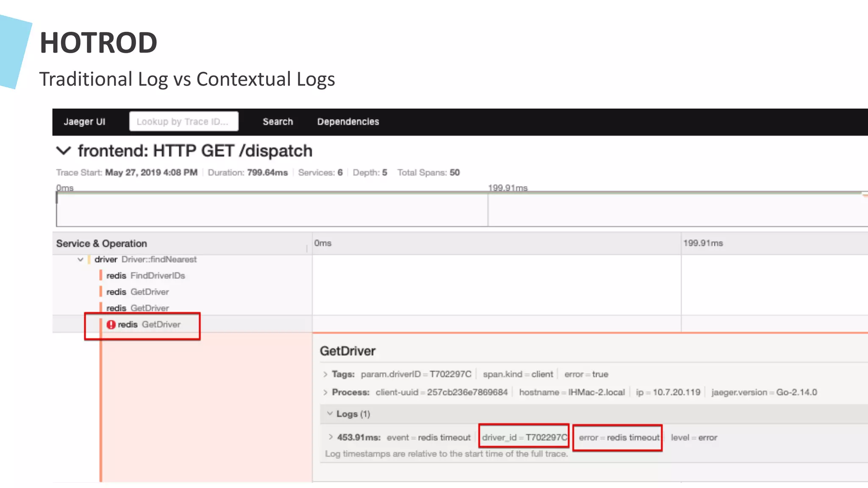Image resolution: width=868 pixels, height=488 pixels.
Task: Collapse the Logs (1) section
Action: (x=329, y=413)
